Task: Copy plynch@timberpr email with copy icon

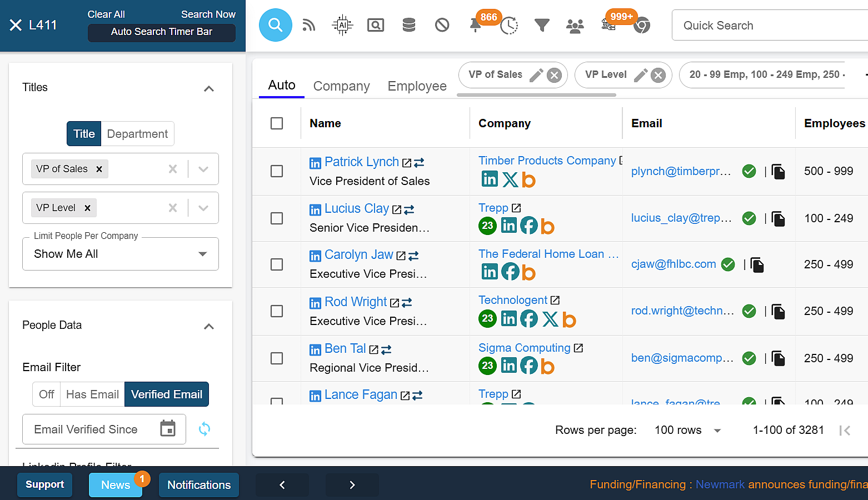Action: (778, 172)
